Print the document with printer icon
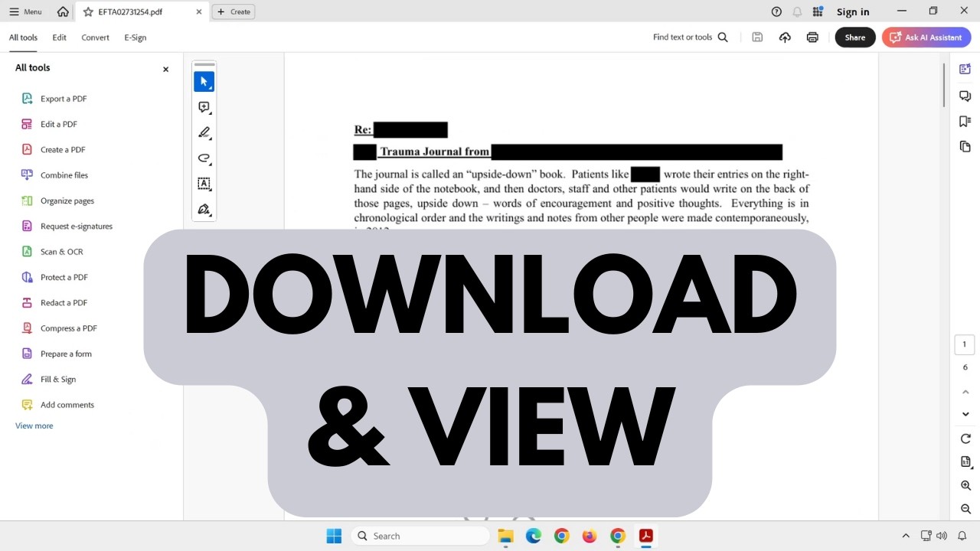 812,37
